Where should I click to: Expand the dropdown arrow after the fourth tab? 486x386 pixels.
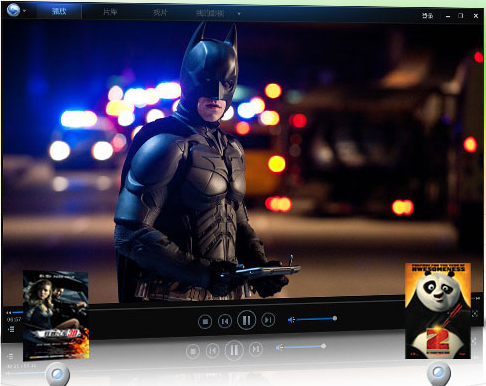tap(239, 14)
